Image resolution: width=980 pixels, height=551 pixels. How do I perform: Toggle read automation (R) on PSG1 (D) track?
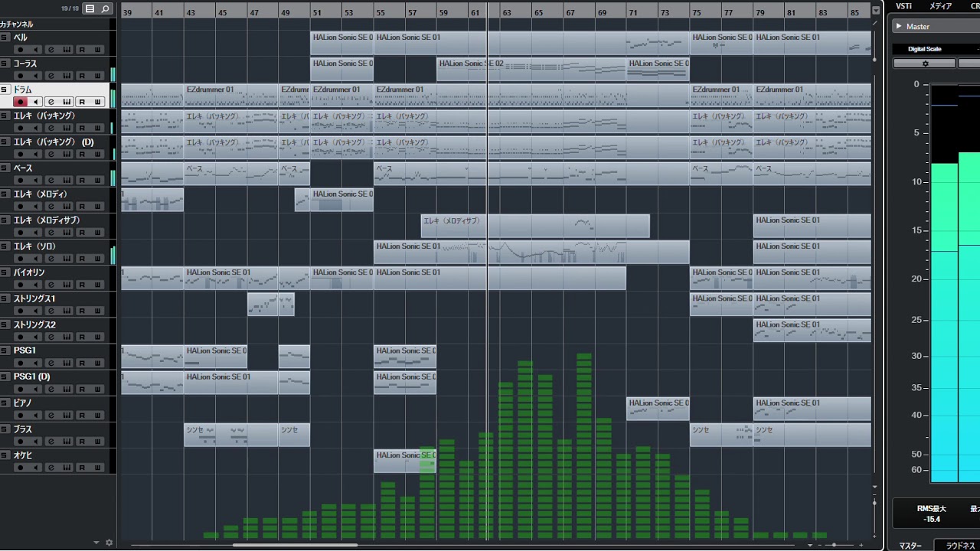point(82,389)
